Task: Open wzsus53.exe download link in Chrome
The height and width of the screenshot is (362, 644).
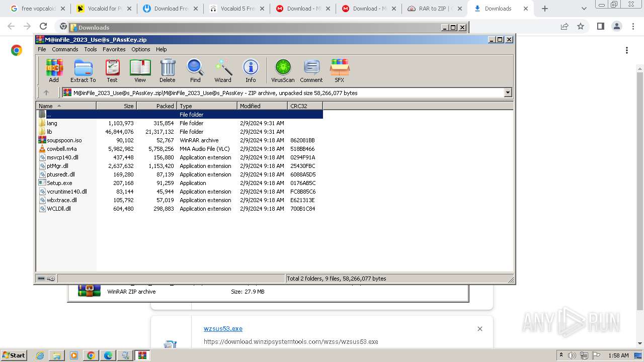Action: coord(223,329)
